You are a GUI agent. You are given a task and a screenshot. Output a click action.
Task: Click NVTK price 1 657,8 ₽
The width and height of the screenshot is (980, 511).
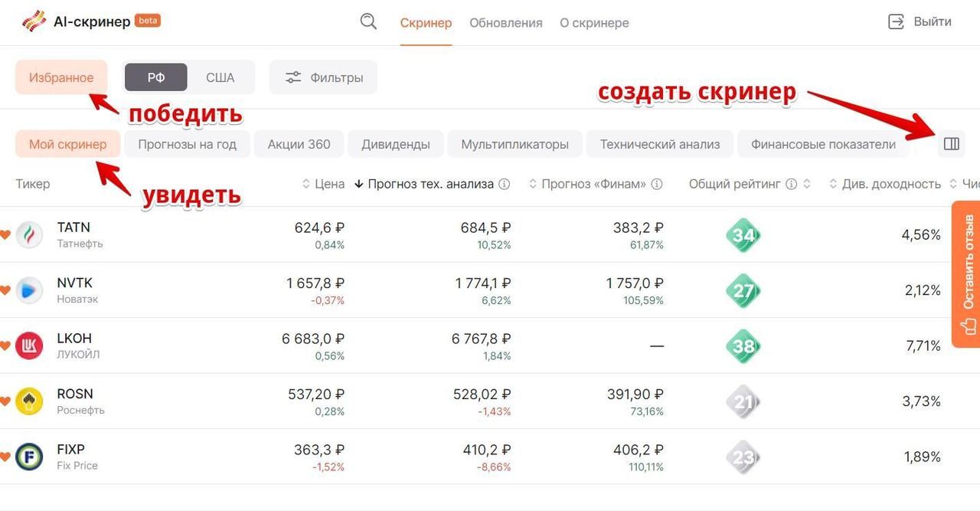(x=315, y=283)
